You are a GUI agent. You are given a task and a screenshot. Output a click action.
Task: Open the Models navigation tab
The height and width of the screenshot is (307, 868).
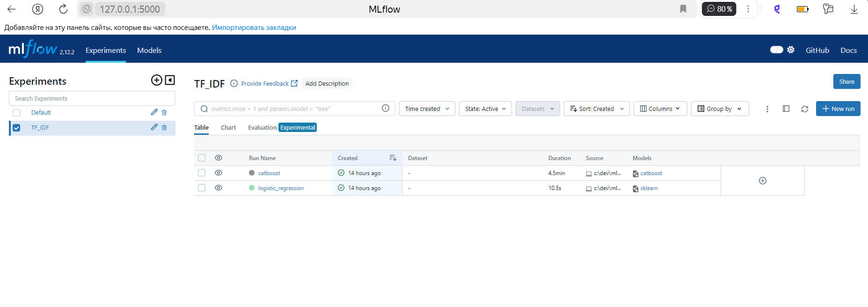149,51
